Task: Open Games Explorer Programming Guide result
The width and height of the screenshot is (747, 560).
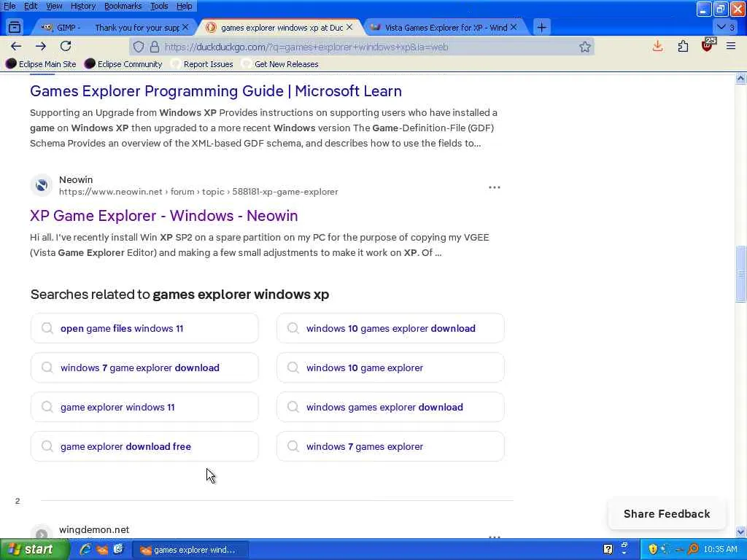Action: pos(216,91)
